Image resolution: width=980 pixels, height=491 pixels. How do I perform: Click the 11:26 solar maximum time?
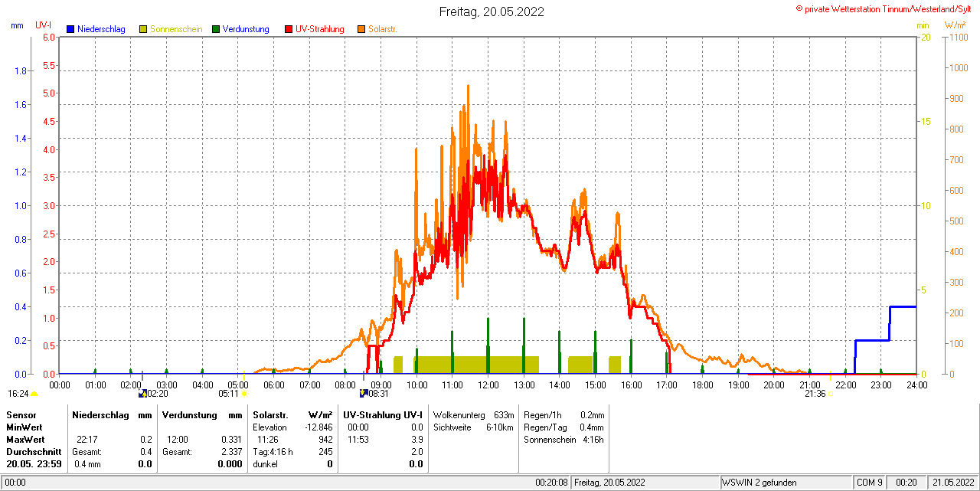pos(268,440)
